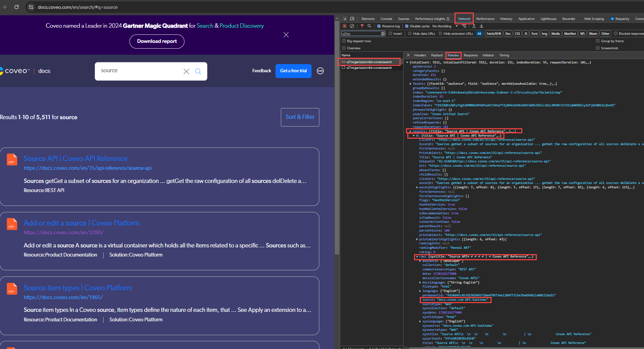Screen dimensions: 644x349
Task: Expand the excerptHighlights node
Action: 417,187
